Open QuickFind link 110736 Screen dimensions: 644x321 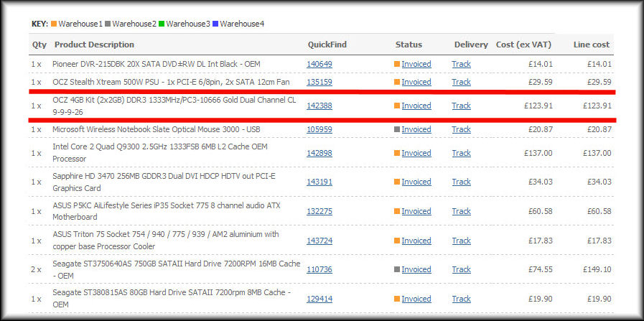[319, 269]
